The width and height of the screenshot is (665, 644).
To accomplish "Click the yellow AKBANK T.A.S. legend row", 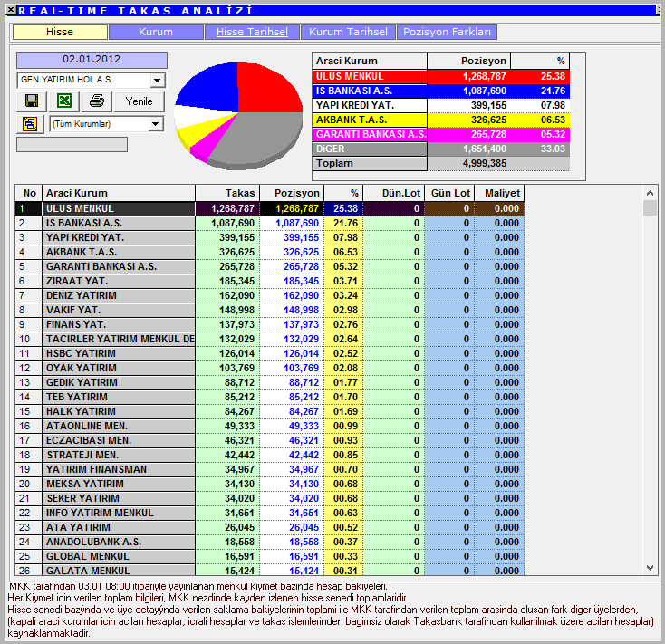I will [441, 120].
